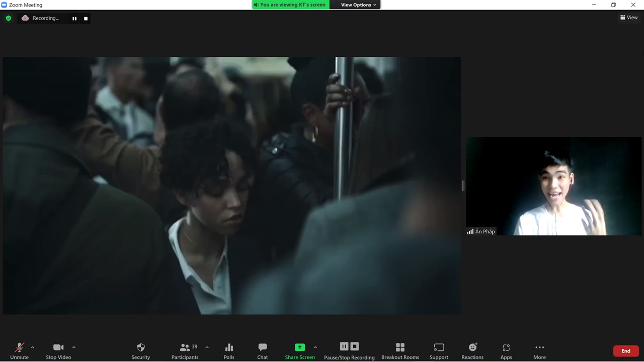Restore down the Zoom Meeting window
The height and width of the screenshot is (362, 644).
pos(613,5)
